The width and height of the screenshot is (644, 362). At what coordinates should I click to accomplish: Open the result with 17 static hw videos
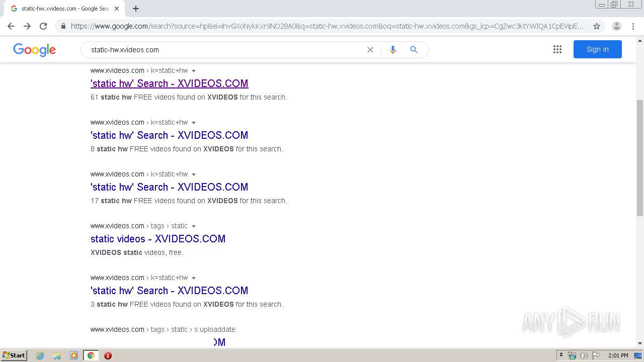pos(170,187)
